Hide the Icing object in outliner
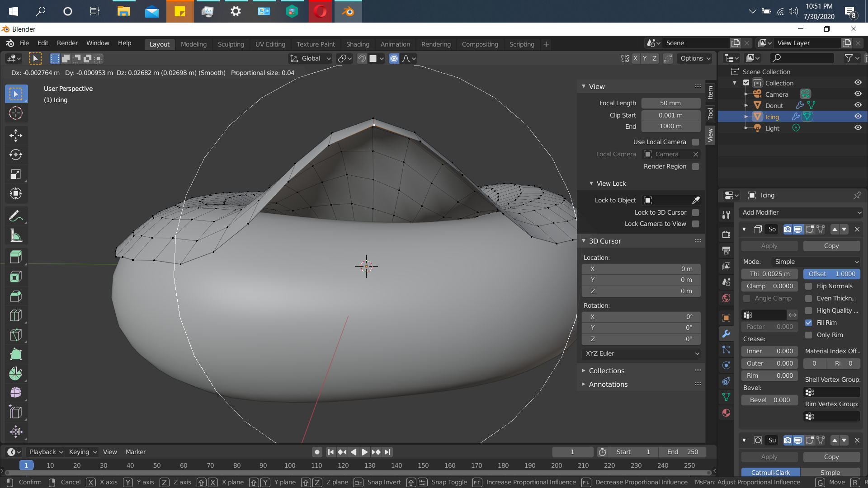Viewport: 868px width, 488px height. click(858, 116)
